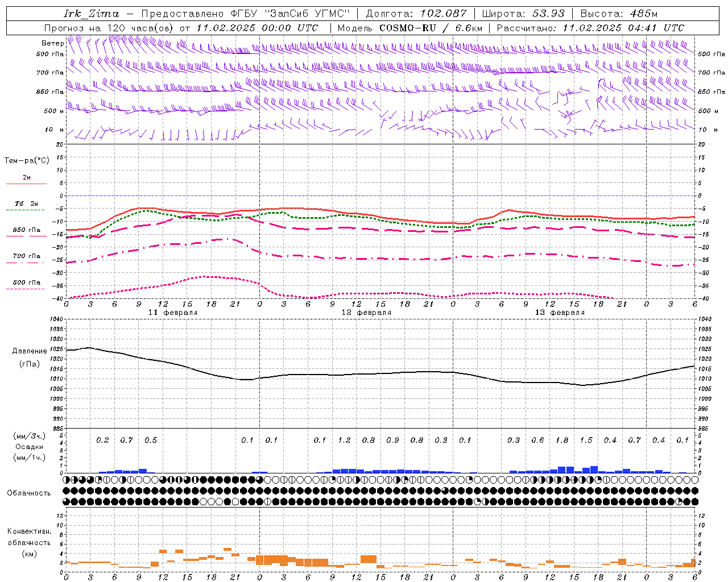728x582 pixels.
Task: Click the "(км)" convective cloud unit label
Action: pyautogui.click(x=29, y=554)
